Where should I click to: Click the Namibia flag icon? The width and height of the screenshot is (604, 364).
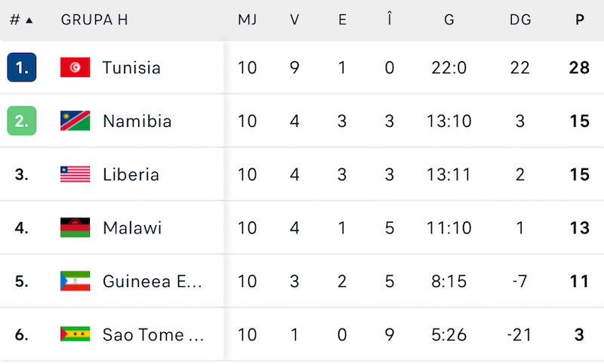click(75, 121)
